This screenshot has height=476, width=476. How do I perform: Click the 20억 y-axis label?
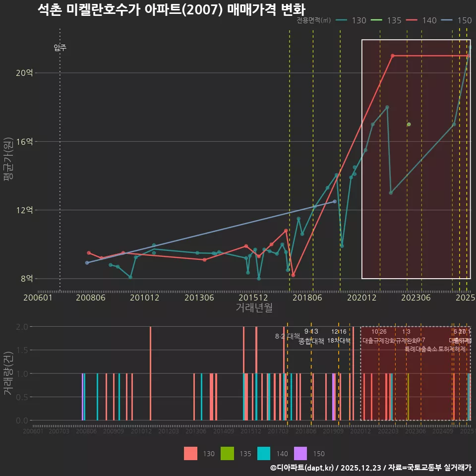24,73
